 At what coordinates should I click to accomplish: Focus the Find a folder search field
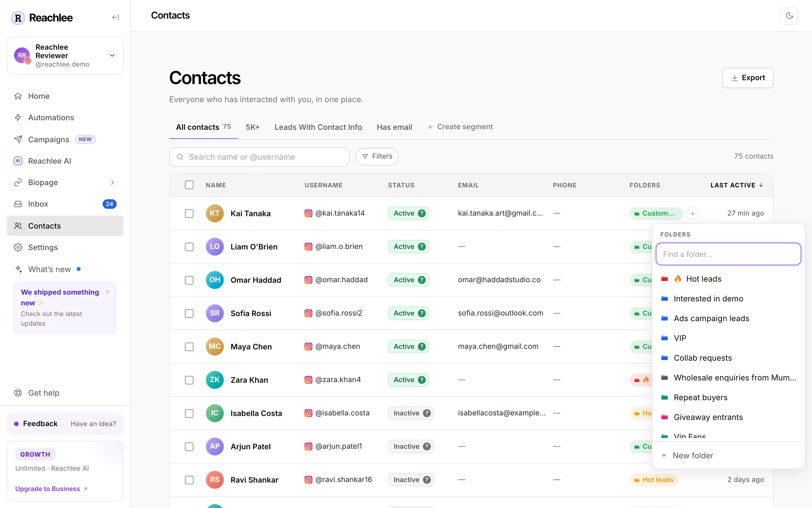point(728,254)
